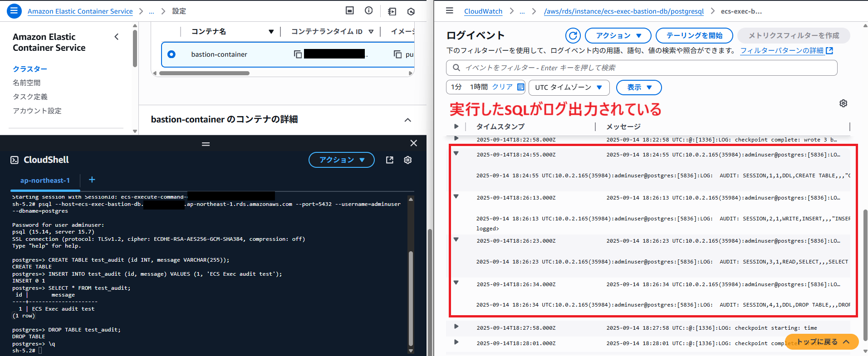Collapse the 18:24:55 log event row

(x=456, y=154)
